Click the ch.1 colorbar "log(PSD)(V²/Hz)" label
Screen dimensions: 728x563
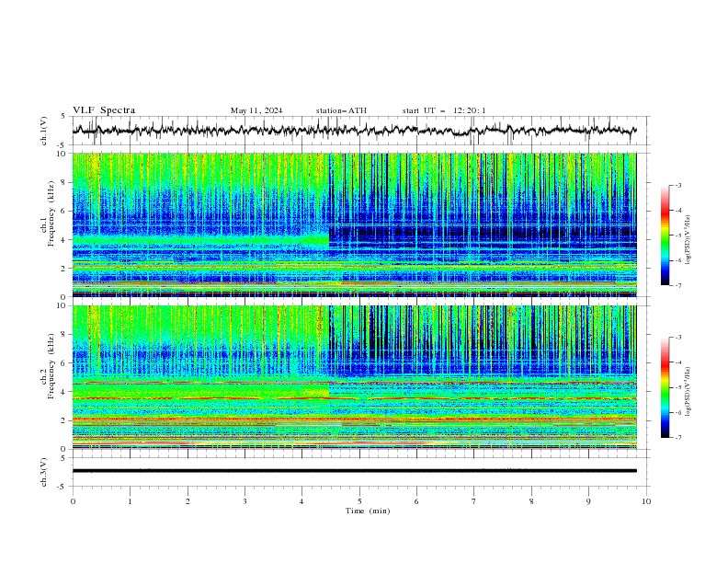[x=688, y=240]
